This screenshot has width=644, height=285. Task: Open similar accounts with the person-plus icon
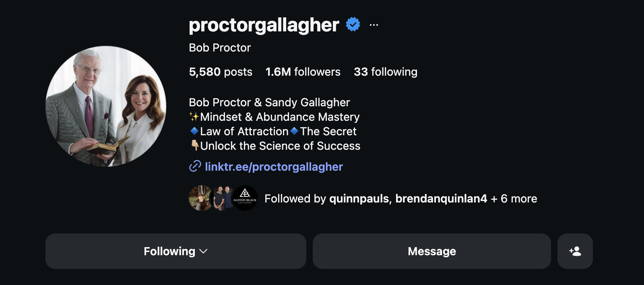575,251
